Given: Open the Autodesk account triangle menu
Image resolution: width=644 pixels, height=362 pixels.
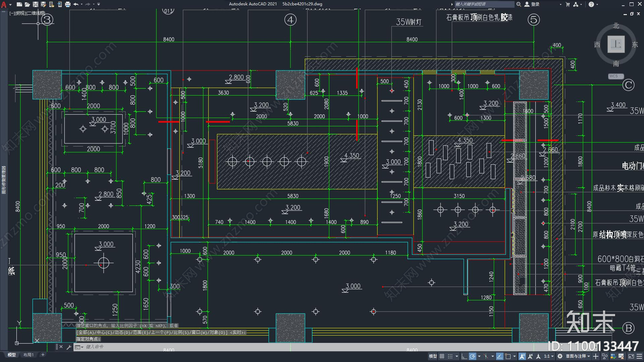Looking at the screenshot, I should coord(576,4).
